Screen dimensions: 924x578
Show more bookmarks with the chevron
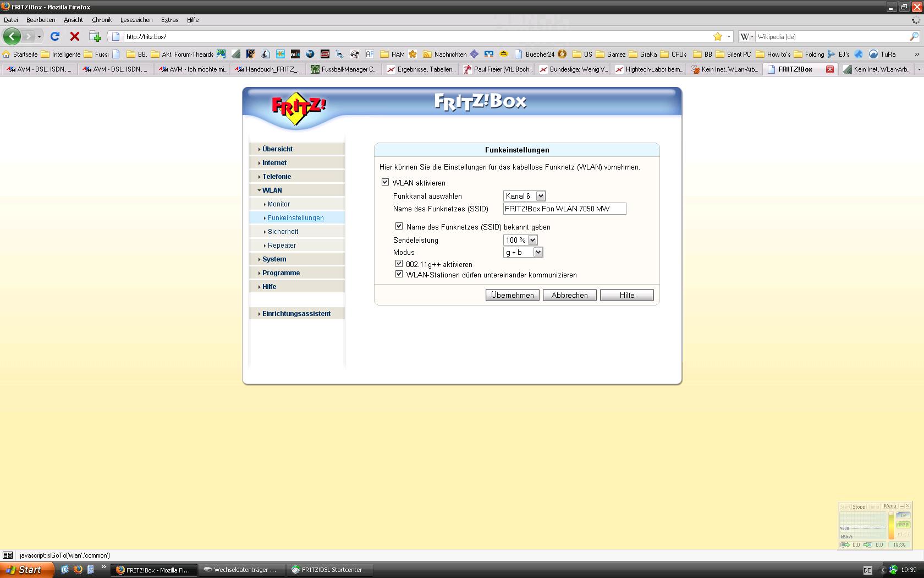point(916,54)
